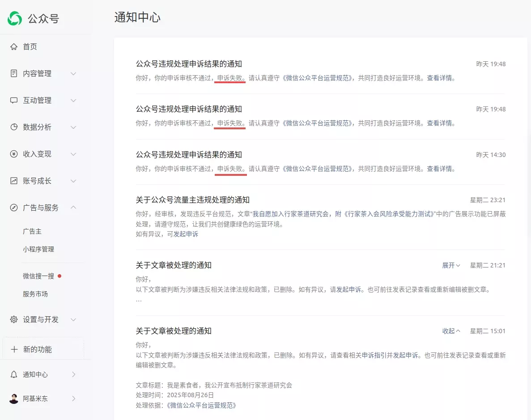The image size is (531, 420).
Task: Open the arrow next to 通知中心 in sidebar
Action: pos(73,374)
